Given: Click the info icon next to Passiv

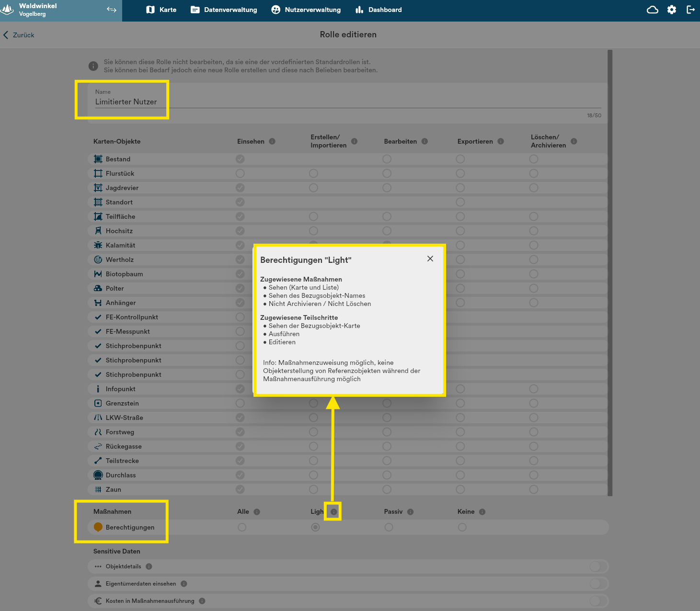Looking at the screenshot, I should point(410,512).
